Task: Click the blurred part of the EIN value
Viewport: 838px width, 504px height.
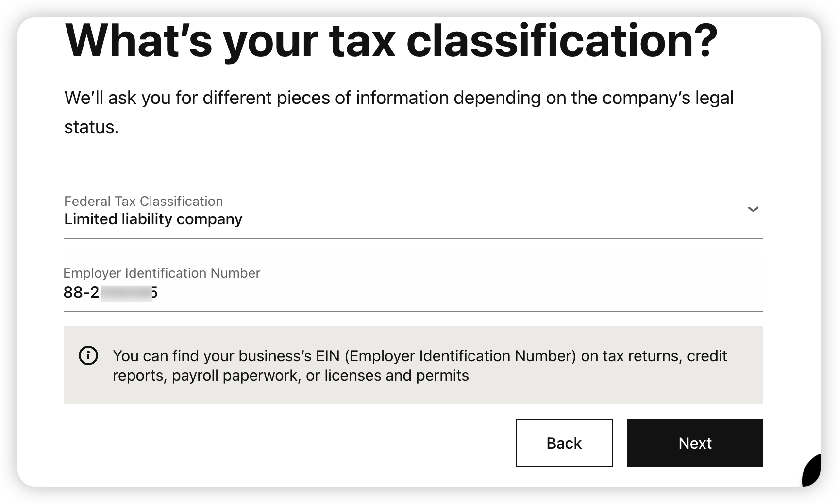Action: [127, 293]
